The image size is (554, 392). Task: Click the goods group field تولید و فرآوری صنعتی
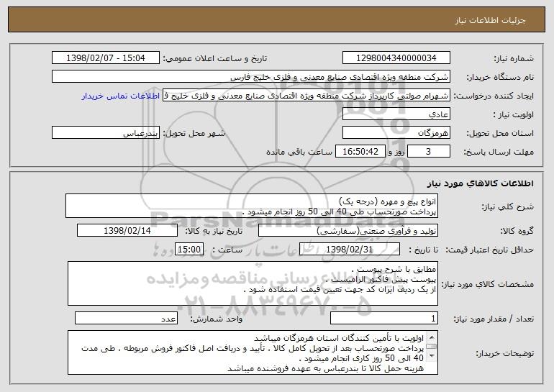coord(348,231)
